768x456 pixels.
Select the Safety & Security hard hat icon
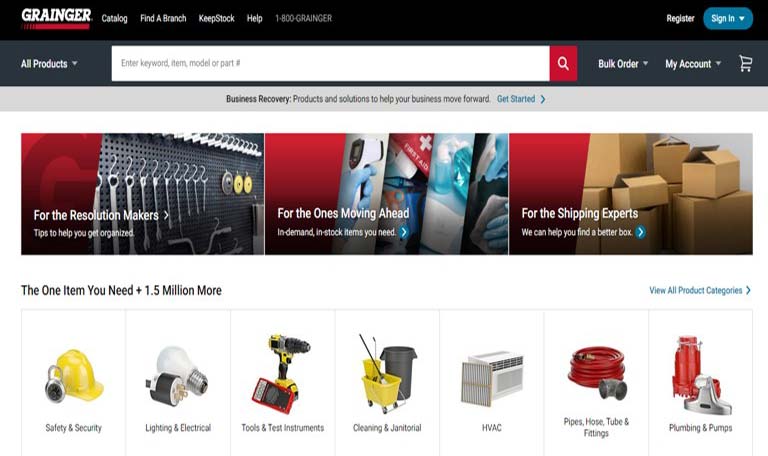(x=73, y=375)
